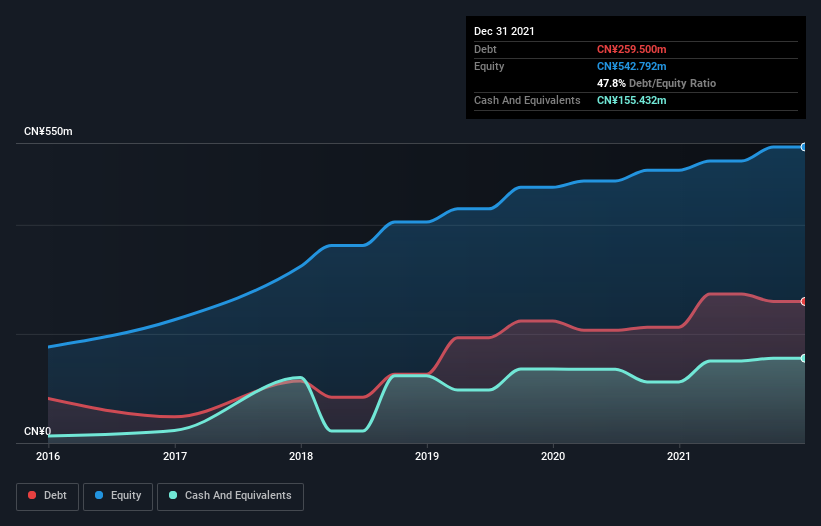821x526 pixels.
Task: Click the tooltip Cash And Equivalents label
Action: 527,100
